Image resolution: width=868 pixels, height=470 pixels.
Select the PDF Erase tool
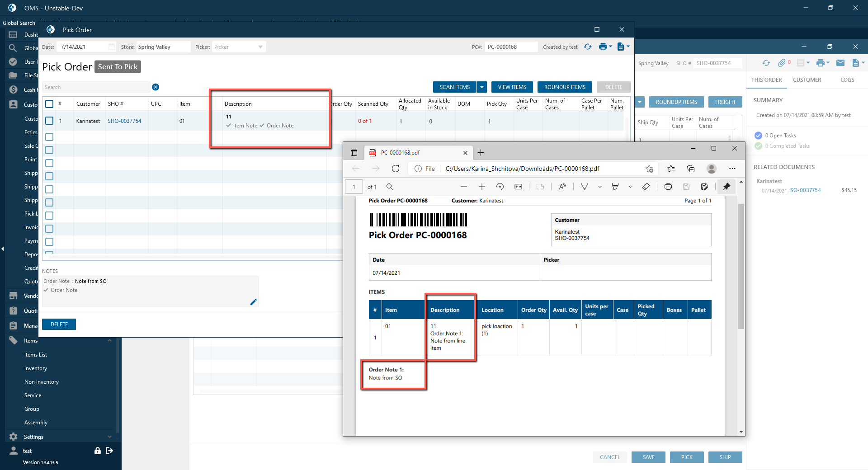coord(646,187)
